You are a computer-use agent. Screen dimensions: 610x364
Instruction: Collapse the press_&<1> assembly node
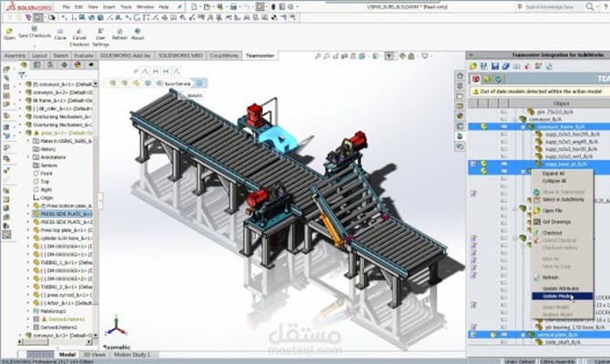[20, 133]
